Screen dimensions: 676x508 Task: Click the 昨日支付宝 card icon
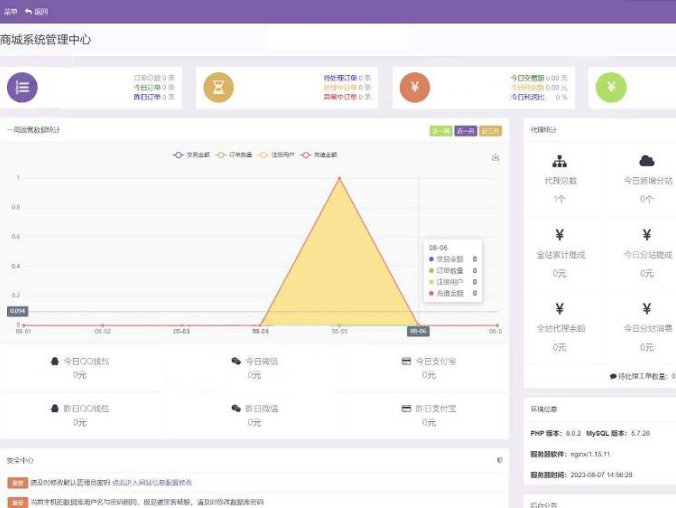pos(406,408)
